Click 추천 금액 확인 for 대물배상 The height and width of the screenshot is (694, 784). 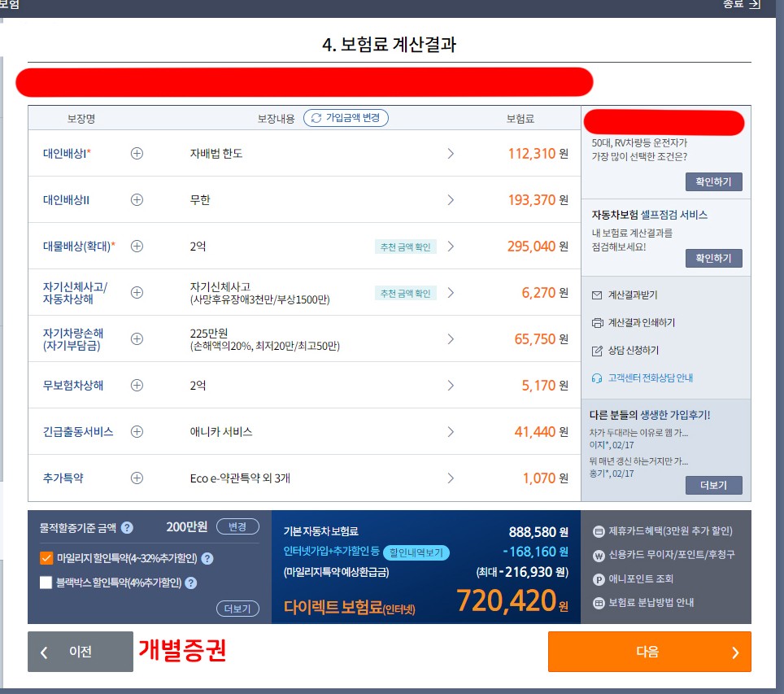click(x=406, y=247)
